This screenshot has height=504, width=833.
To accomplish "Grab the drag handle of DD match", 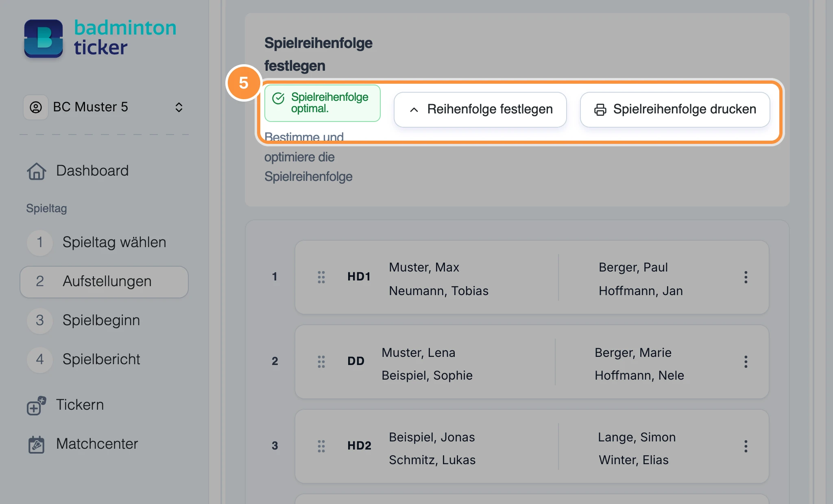I will [x=321, y=362].
